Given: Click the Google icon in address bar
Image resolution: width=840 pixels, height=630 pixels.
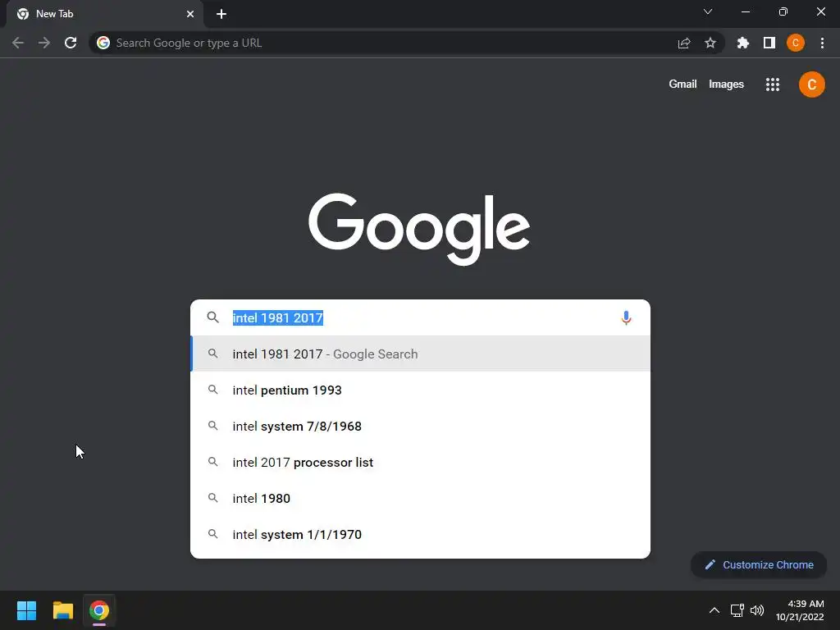Looking at the screenshot, I should 103,43.
